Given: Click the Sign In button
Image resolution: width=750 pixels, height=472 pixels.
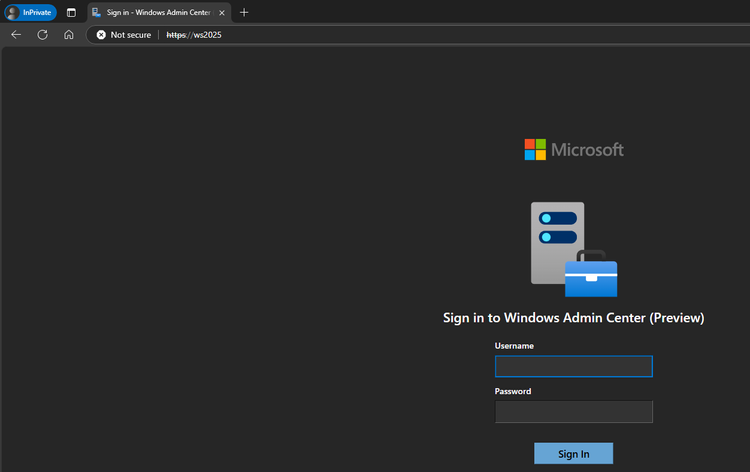Looking at the screenshot, I should [574, 453].
